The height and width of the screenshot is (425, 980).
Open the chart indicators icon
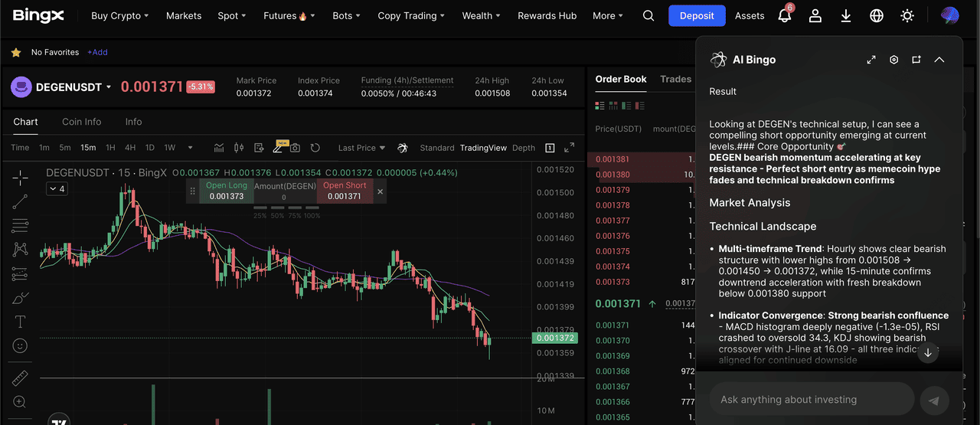click(219, 148)
